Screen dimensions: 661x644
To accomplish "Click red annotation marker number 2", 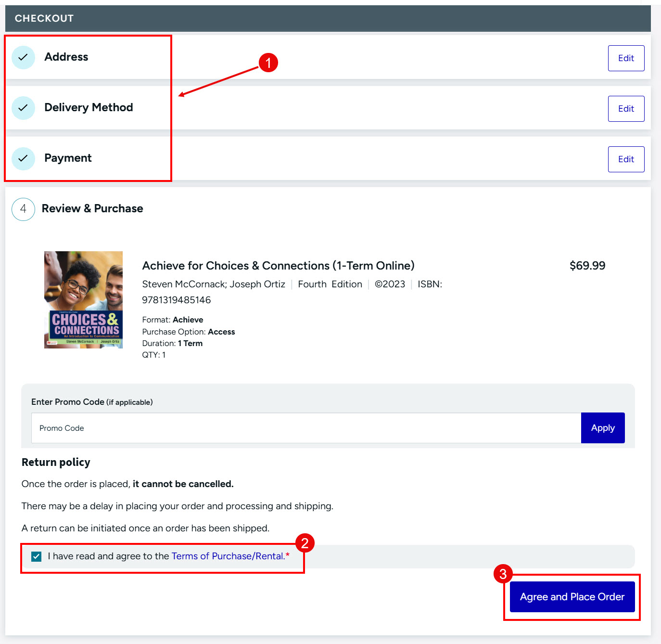I will point(305,543).
